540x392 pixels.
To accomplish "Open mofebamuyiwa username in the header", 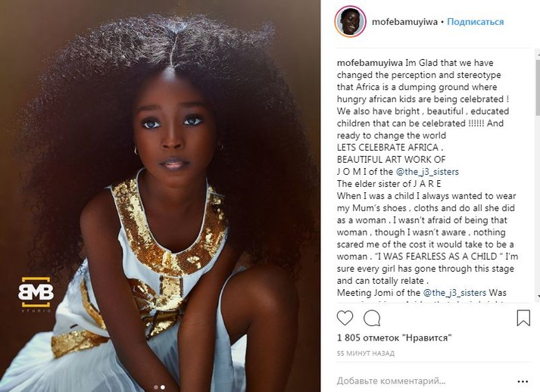I will (404, 22).
